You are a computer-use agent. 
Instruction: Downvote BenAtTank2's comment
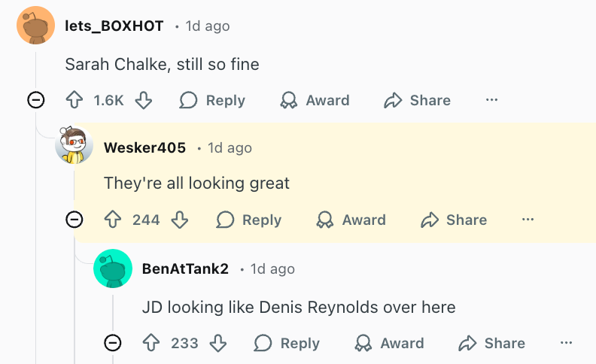pyautogui.click(x=217, y=343)
